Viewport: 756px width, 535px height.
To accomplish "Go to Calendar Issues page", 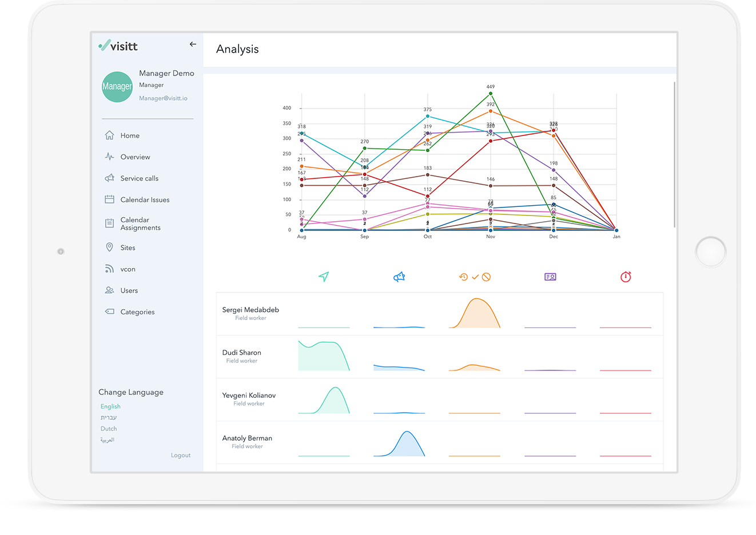I will tap(145, 199).
